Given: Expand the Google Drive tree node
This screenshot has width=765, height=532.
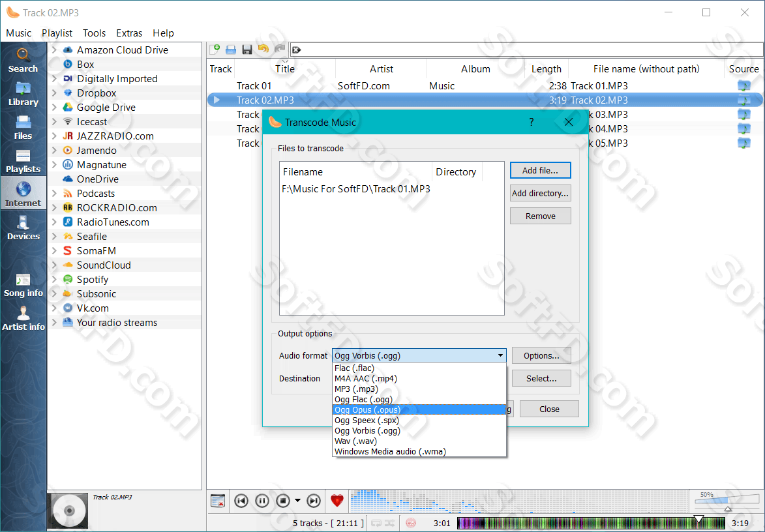Looking at the screenshot, I should coord(55,108).
